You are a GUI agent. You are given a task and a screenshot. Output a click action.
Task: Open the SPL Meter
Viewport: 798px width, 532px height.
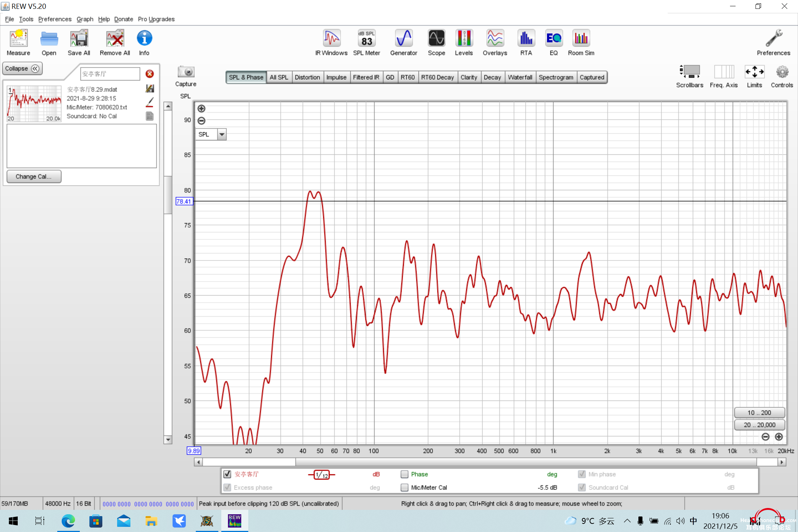pyautogui.click(x=366, y=38)
